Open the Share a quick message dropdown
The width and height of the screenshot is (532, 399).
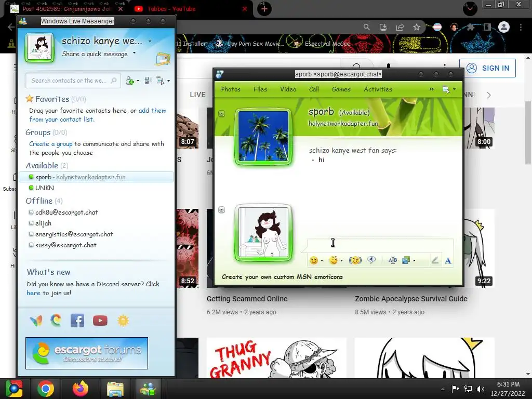(x=135, y=52)
